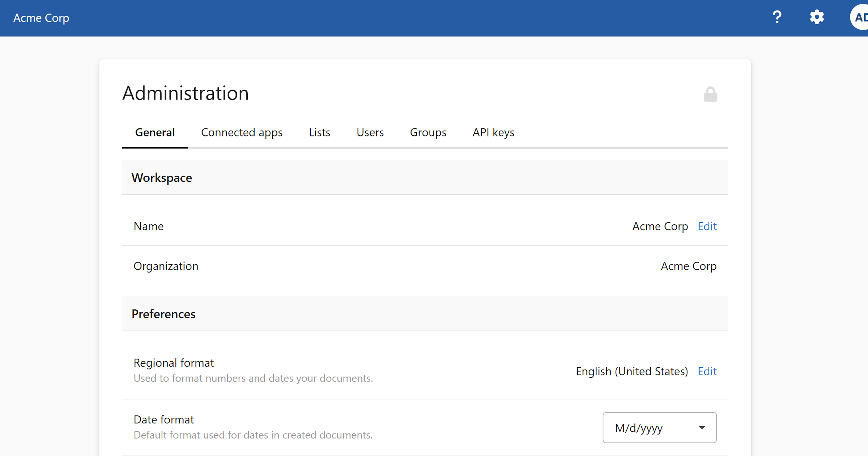
Task: Go to Acme Corp home link
Action: click(x=41, y=18)
